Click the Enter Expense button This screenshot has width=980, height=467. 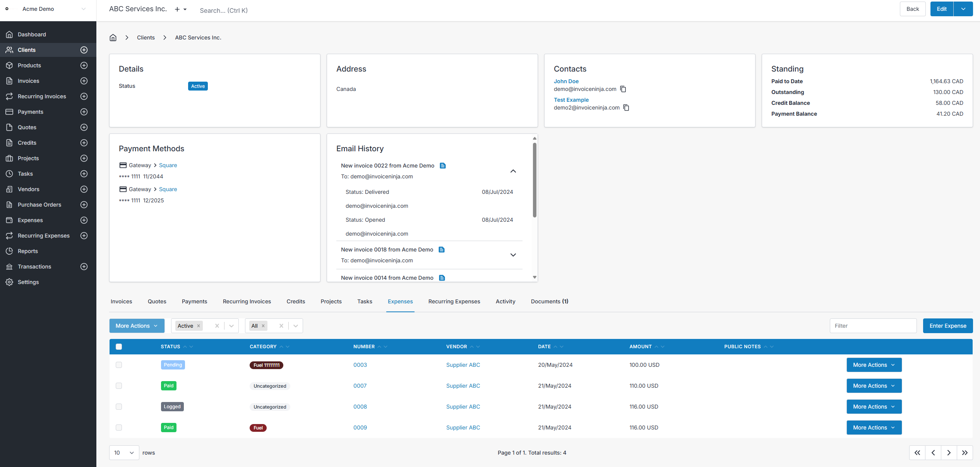coord(947,326)
